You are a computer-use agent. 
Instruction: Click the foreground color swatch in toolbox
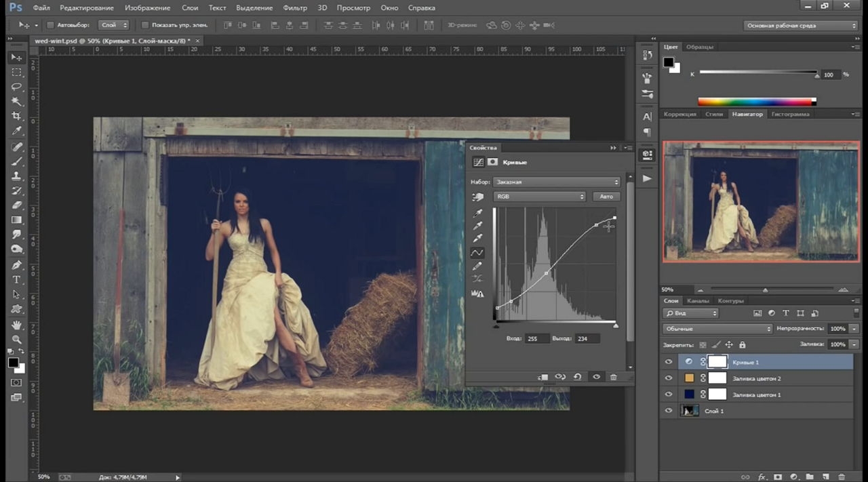pos(13,363)
